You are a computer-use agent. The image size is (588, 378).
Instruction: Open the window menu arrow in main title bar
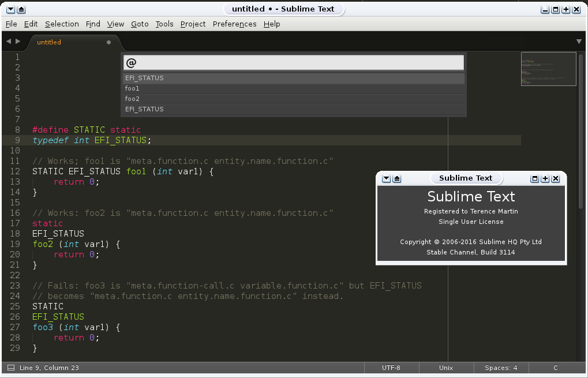[11, 10]
